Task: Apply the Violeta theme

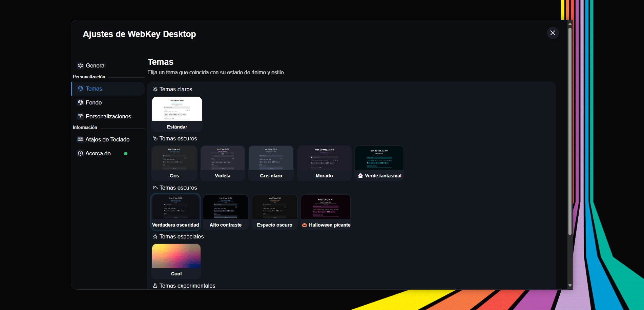Action: (223, 163)
